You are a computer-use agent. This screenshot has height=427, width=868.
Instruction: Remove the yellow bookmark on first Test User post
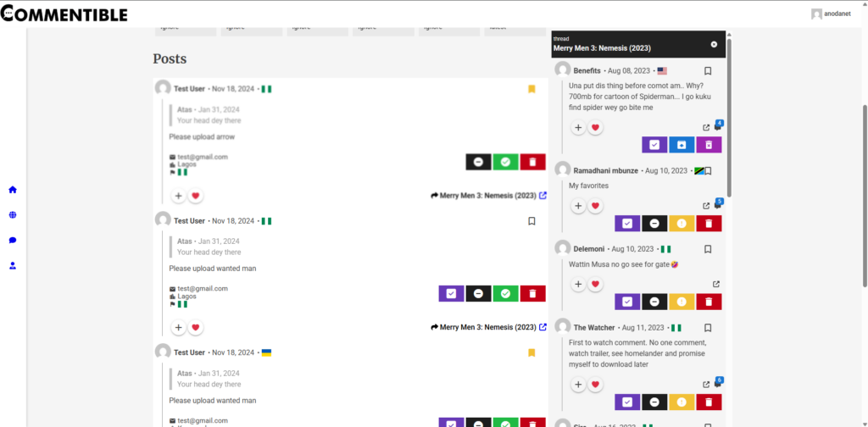[531, 89]
